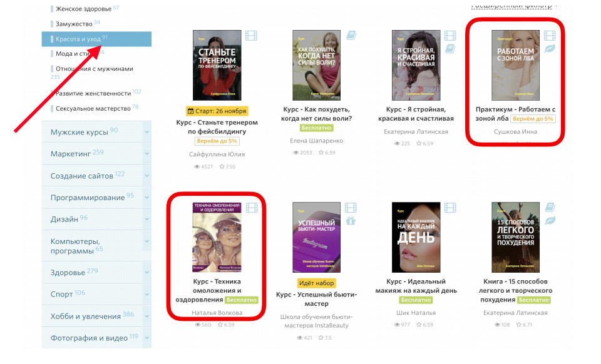Click the Идёт набор badge

tap(317, 283)
